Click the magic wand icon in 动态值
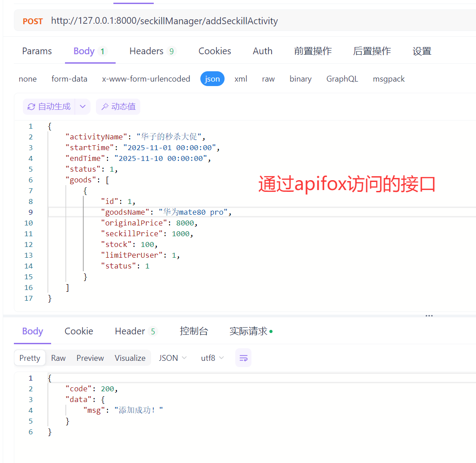Screen dimensions: 476x463 [105, 107]
